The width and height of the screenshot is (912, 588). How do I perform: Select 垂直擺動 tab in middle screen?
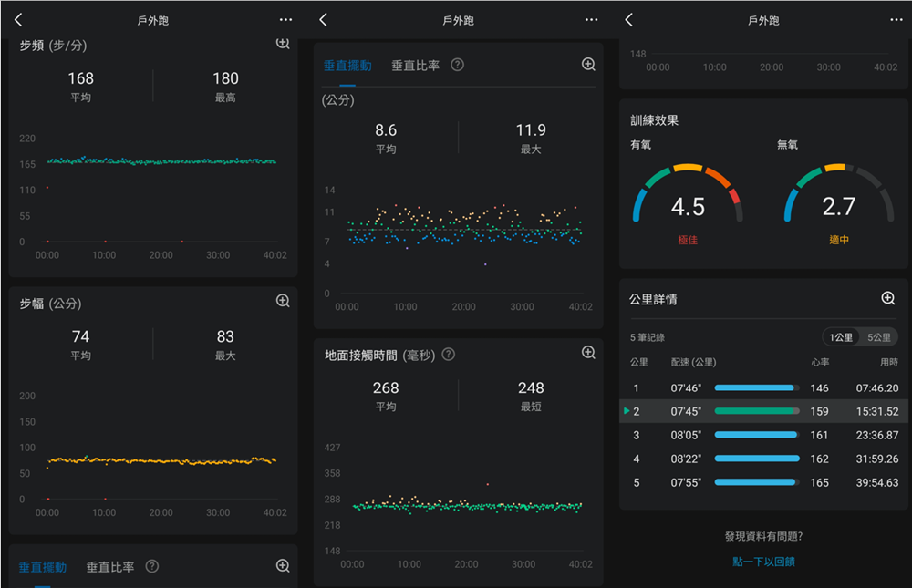[x=347, y=66]
